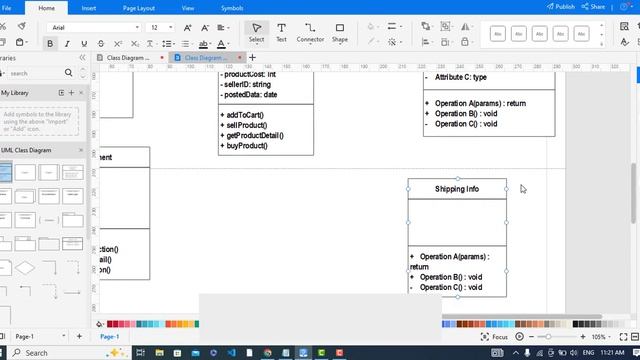640x360 pixels.
Task: Click the Share button
Action: point(593,7)
